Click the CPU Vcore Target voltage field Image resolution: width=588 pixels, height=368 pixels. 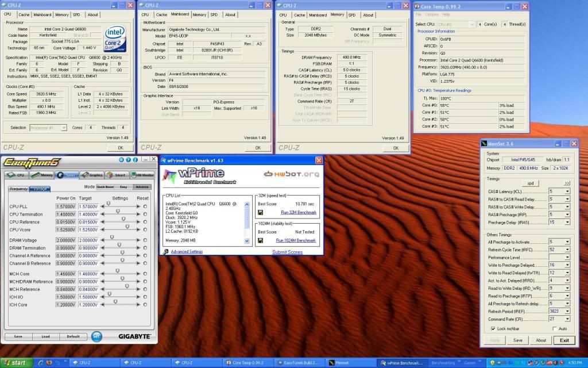pos(88,229)
